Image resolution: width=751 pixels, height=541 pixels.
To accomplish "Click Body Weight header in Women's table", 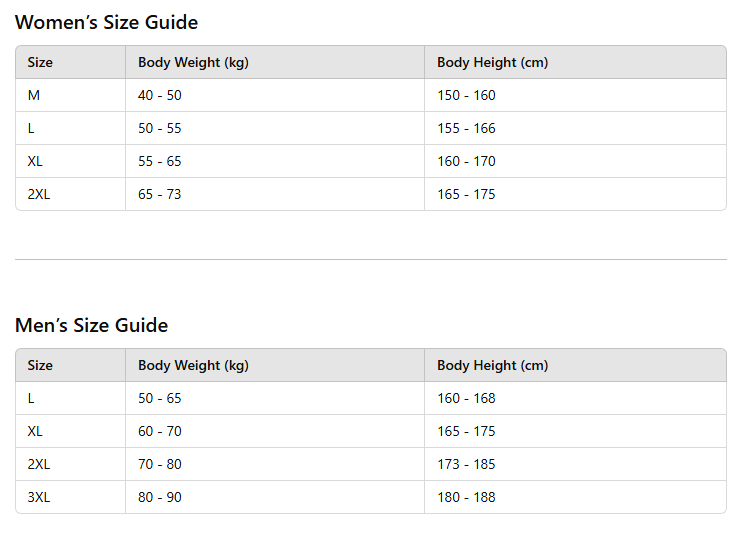I will (193, 62).
